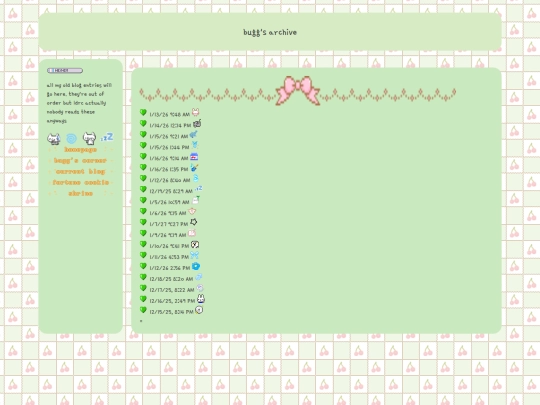
Task: Click zzz icon beside 12/19/25 entry
Action: pyautogui.click(x=198, y=188)
